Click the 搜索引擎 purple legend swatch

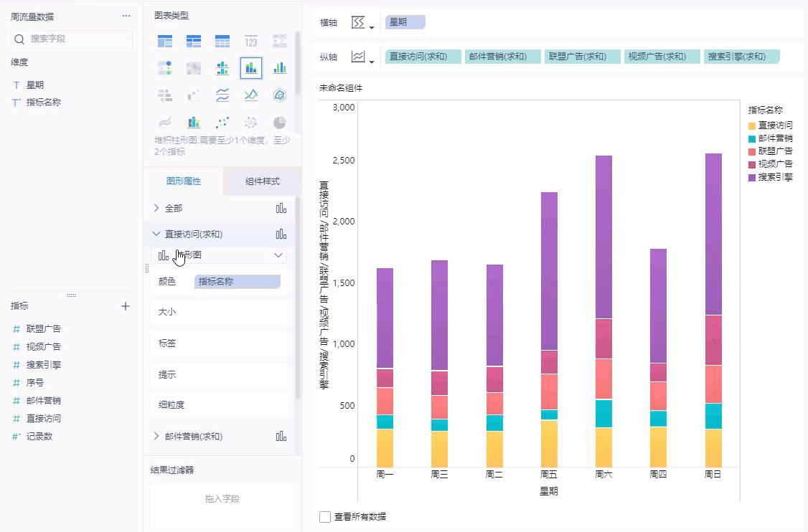752,177
